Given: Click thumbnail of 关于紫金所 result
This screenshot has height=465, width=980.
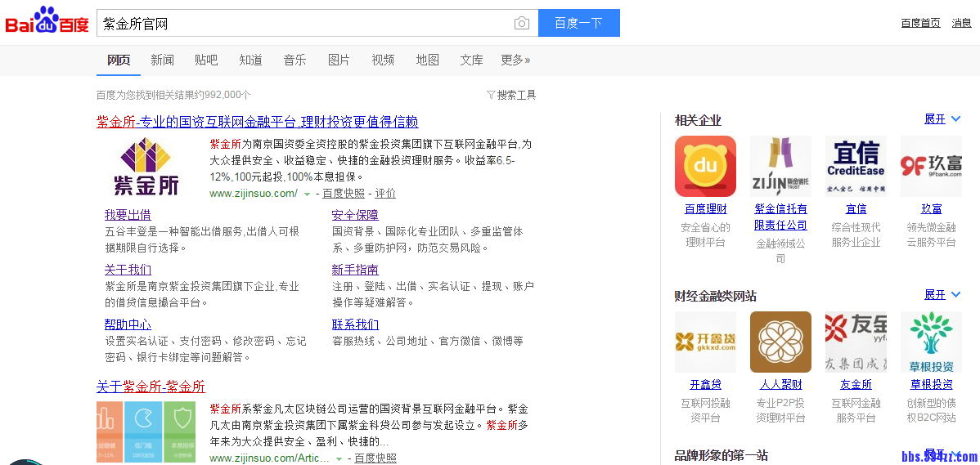Looking at the screenshot, I should 146,432.
